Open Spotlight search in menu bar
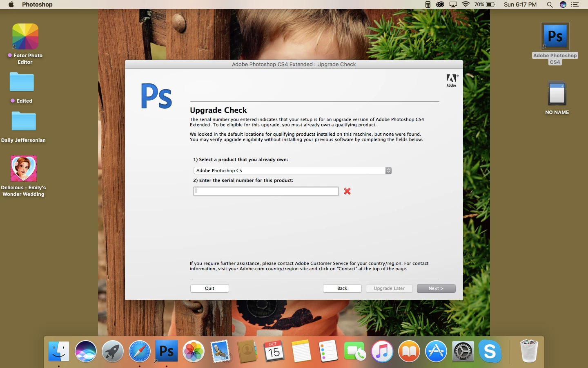588x368 pixels. [x=550, y=4]
